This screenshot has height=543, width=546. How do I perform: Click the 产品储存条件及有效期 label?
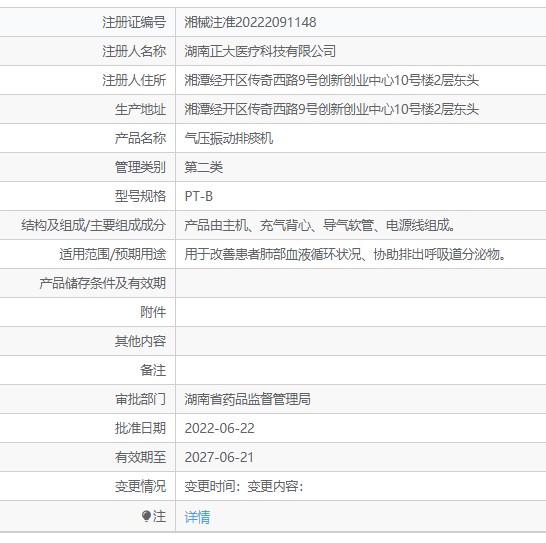[102, 283]
